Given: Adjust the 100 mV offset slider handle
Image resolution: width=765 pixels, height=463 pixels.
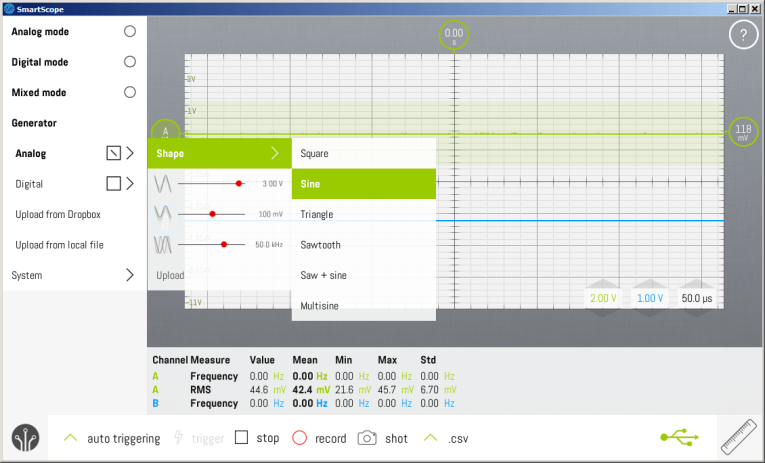Looking at the screenshot, I should pos(212,214).
